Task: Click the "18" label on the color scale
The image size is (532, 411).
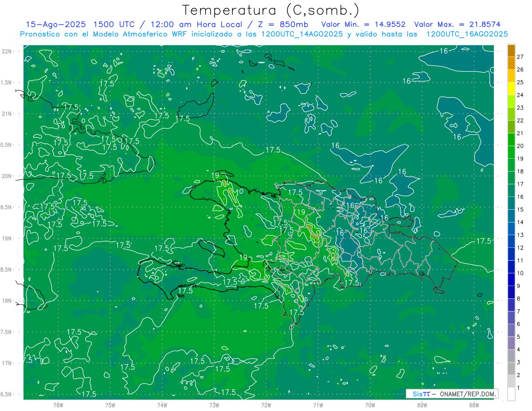Action: coord(520,171)
